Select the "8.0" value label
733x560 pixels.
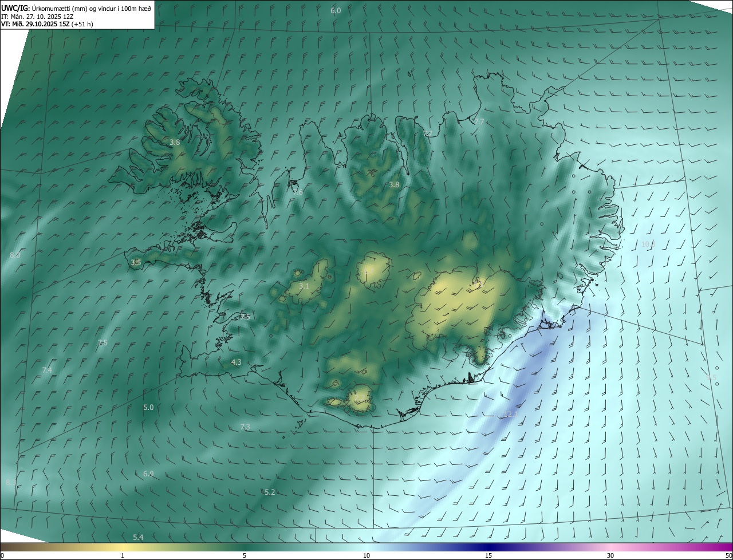pyautogui.click(x=15, y=255)
